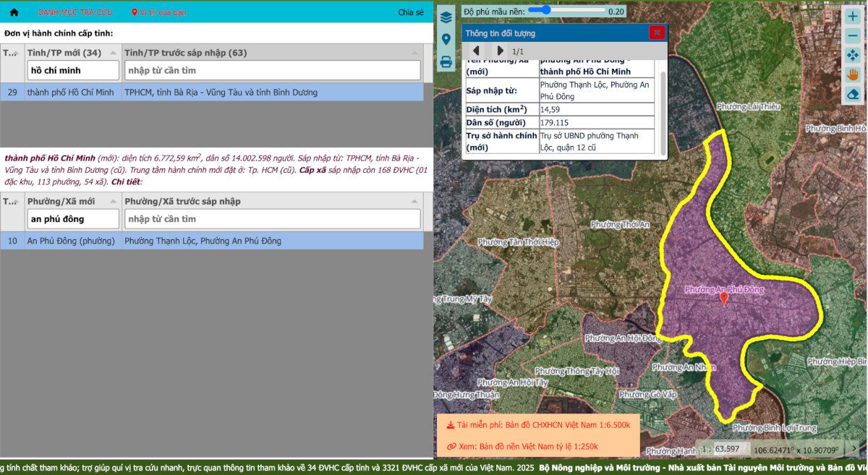
Task: Open DANH MỤC TRA CỨU menu
Action: click(74, 12)
